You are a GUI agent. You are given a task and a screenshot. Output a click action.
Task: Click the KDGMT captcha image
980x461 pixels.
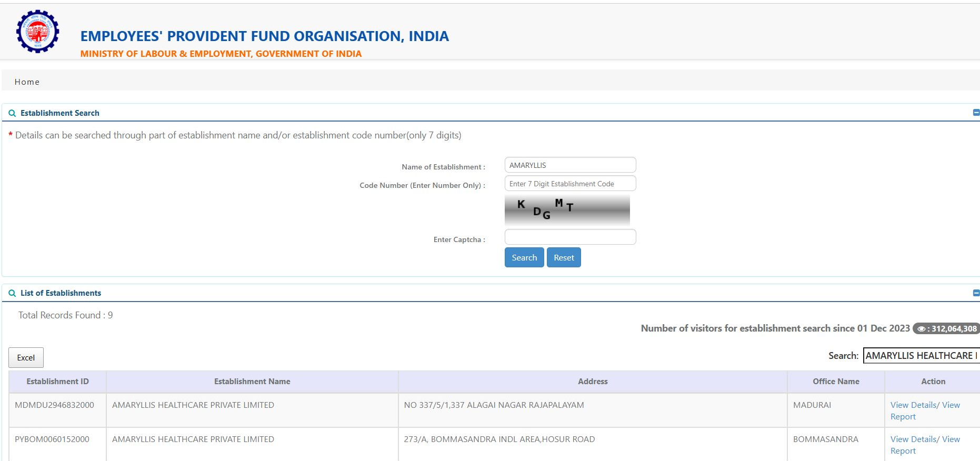tap(567, 210)
